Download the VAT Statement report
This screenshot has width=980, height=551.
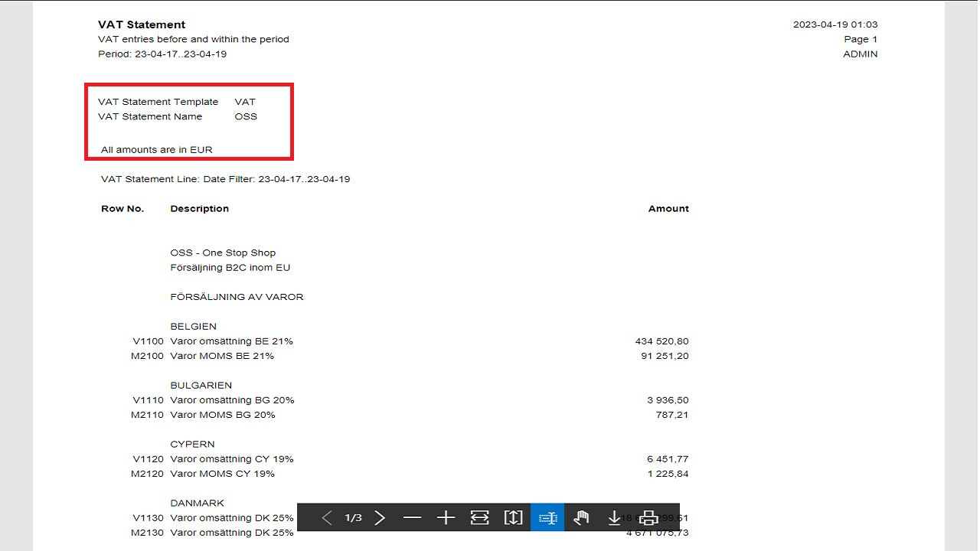[x=614, y=518]
